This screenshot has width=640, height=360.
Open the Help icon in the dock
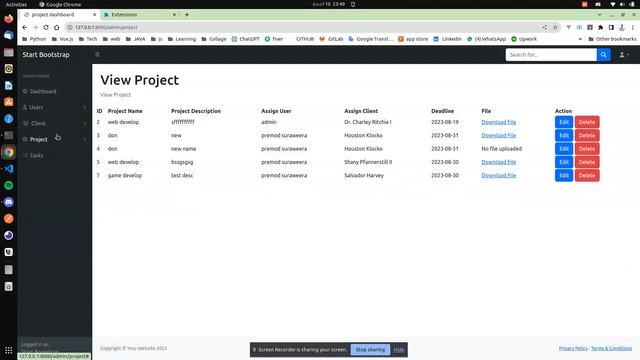pos(9,119)
